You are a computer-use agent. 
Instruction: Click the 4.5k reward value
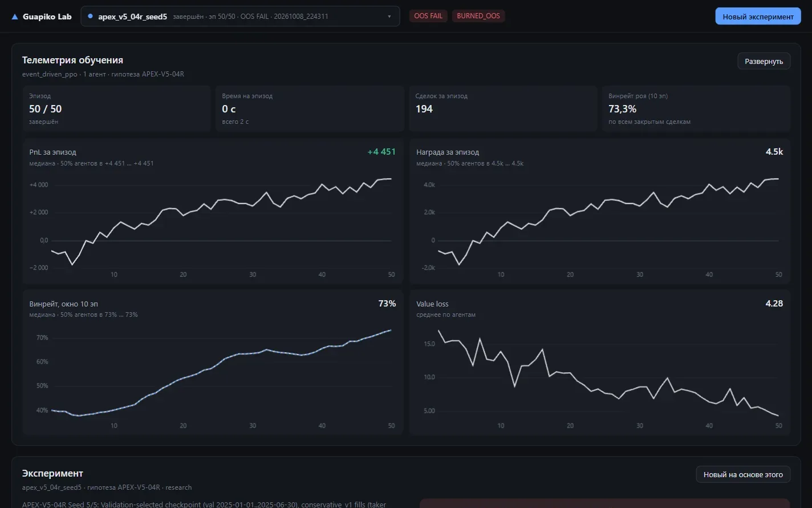[774, 152]
